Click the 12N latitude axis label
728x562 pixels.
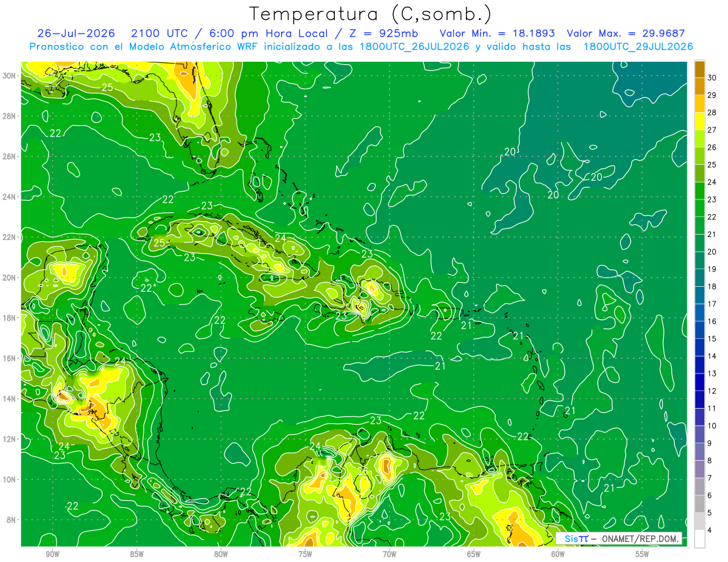pos(10,439)
